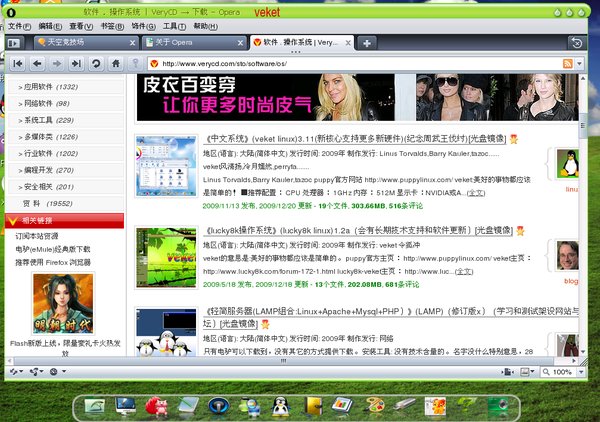Viewport: 600px width, 422px height.
Task: Click the 推荐使用 Firefox 浏览器 link
Action: (53, 262)
